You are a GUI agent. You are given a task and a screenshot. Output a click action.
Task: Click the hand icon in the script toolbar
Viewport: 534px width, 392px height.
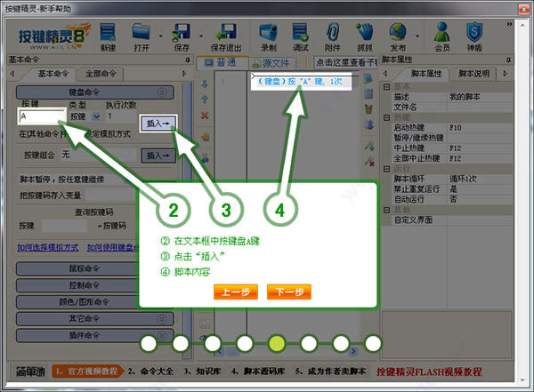pyautogui.click(x=205, y=137)
